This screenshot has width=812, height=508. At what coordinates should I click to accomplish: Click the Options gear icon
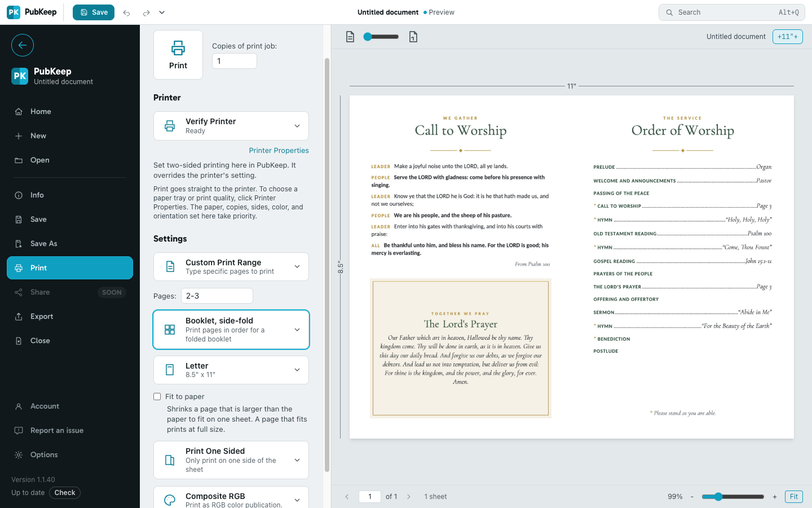tap(19, 455)
